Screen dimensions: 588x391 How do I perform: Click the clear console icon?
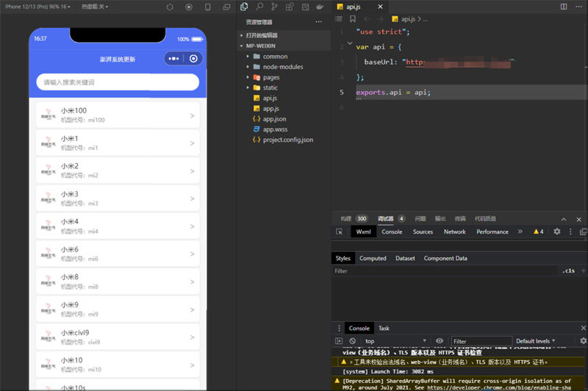pyautogui.click(x=353, y=341)
